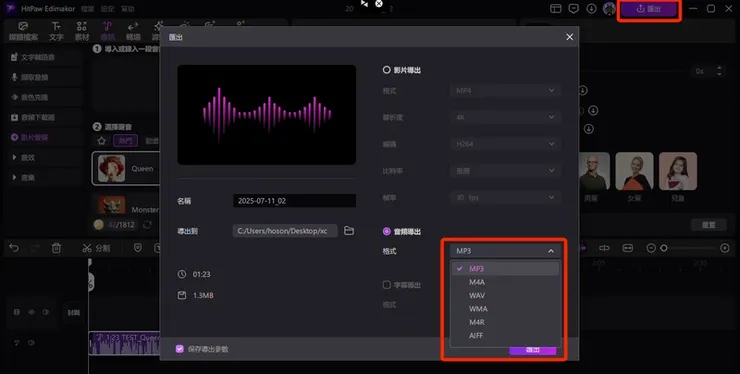Zoom out the timeline with the minus icon
Image resolution: width=740 pixels, height=374 pixels.
pos(651,248)
